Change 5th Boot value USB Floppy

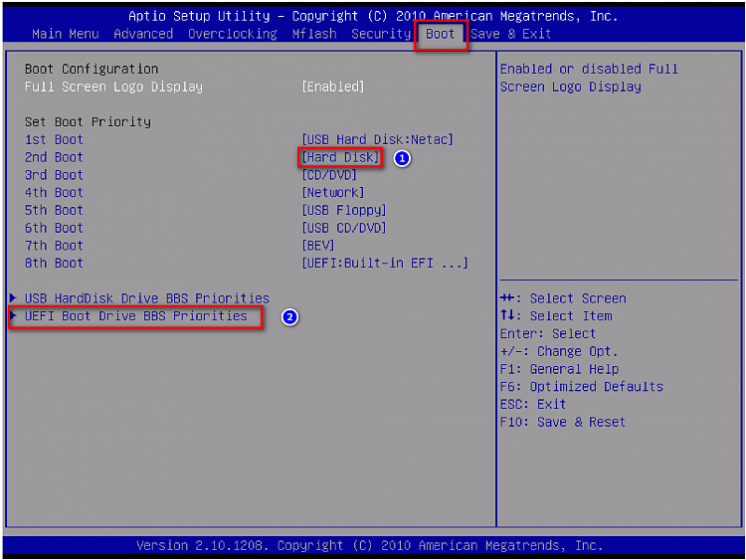(x=344, y=210)
